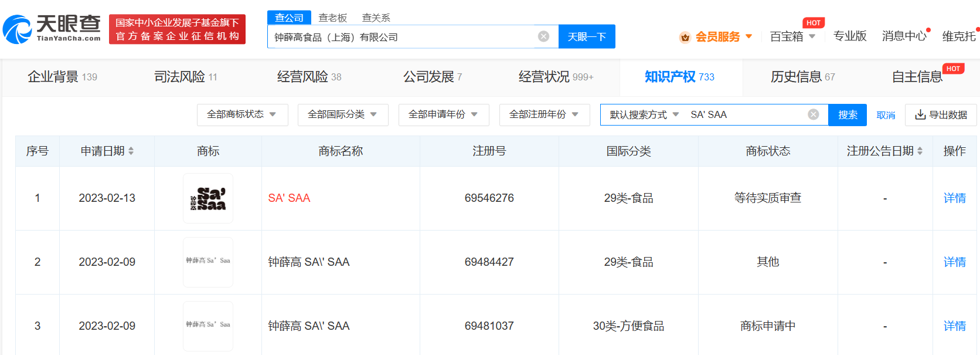Open the 经营风险 tab
The height and width of the screenshot is (355, 980).
[x=309, y=77]
